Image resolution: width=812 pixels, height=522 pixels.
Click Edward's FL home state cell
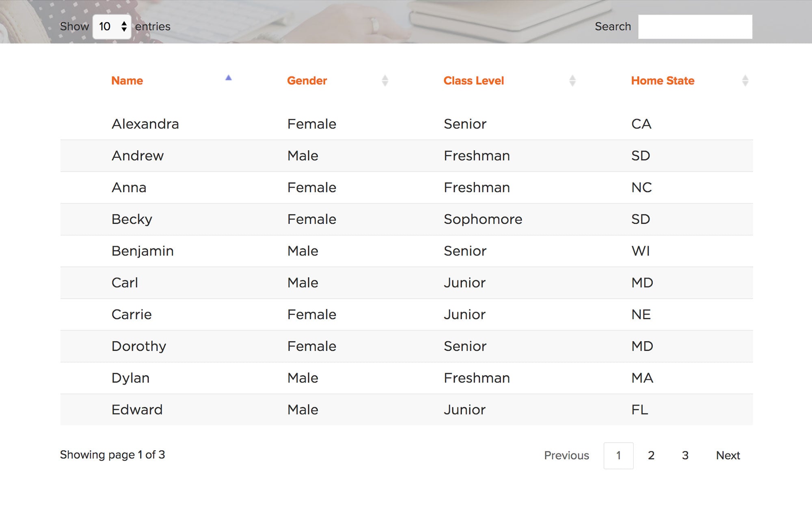(639, 410)
